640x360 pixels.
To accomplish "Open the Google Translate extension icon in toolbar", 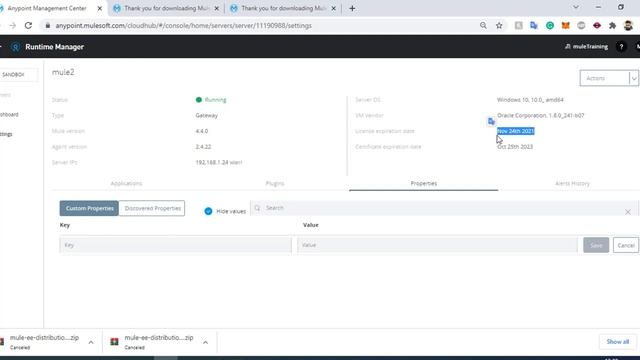I will [x=534, y=25].
